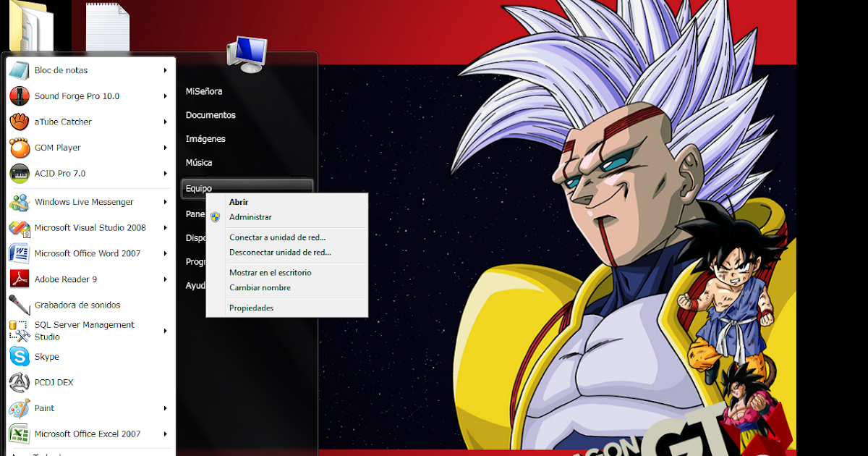This screenshot has width=868, height=456.
Task: Click the aTube Catcher icon
Action: click(19, 122)
